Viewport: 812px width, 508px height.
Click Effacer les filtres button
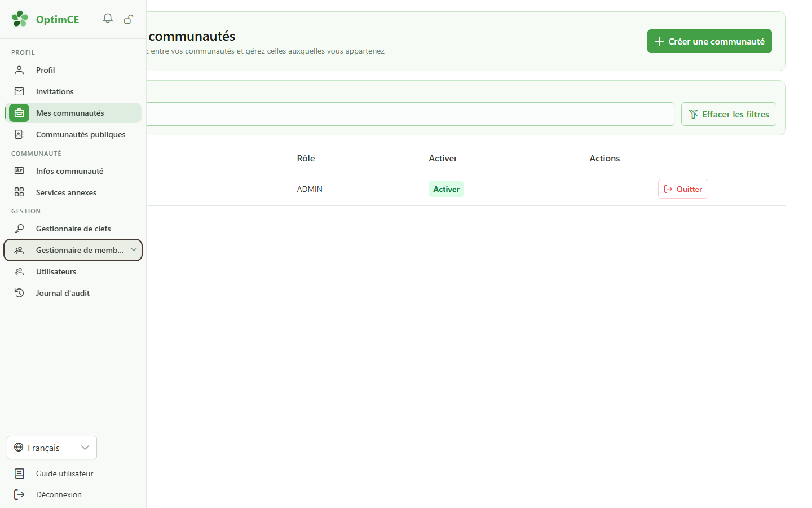coord(729,114)
